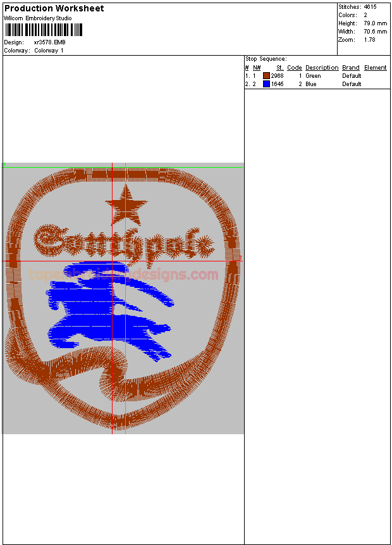This screenshot has height=545, width=392.
Task: Click the brown color swatch for Green thread
Action: pos(266,76)
